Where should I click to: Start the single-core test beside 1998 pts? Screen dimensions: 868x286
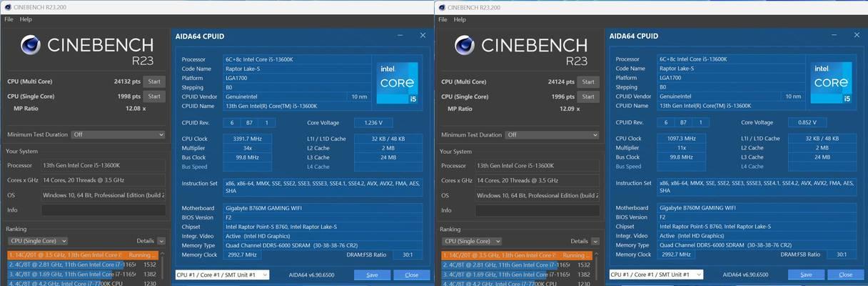point(155,96)
